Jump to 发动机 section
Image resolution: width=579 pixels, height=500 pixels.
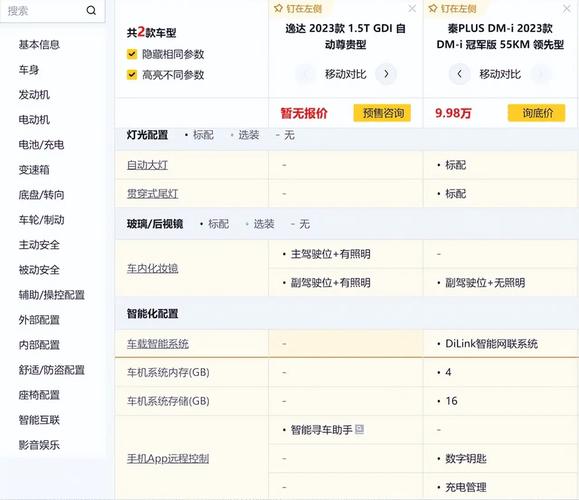coord(34,95)
